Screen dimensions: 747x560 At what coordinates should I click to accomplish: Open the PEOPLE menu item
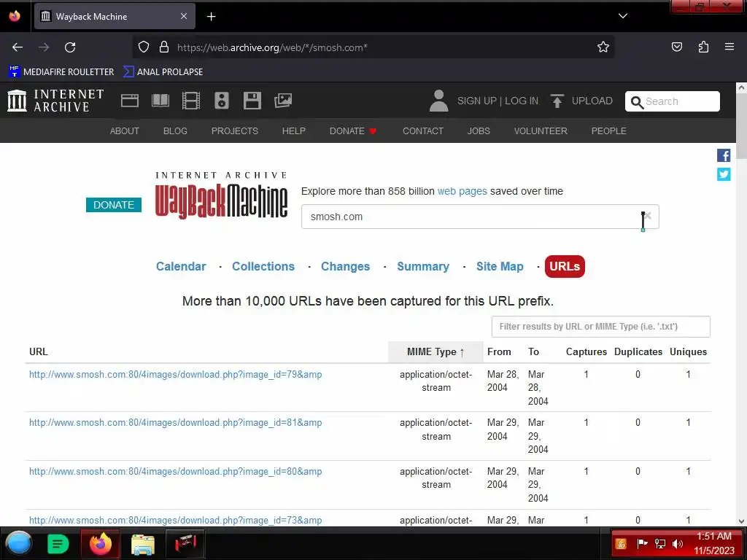[x=609, y=131]
